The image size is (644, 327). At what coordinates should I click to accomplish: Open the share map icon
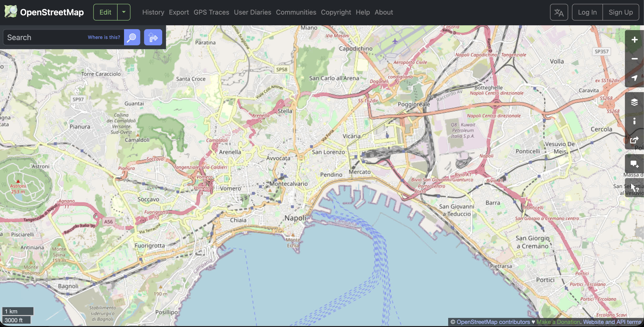634,140
